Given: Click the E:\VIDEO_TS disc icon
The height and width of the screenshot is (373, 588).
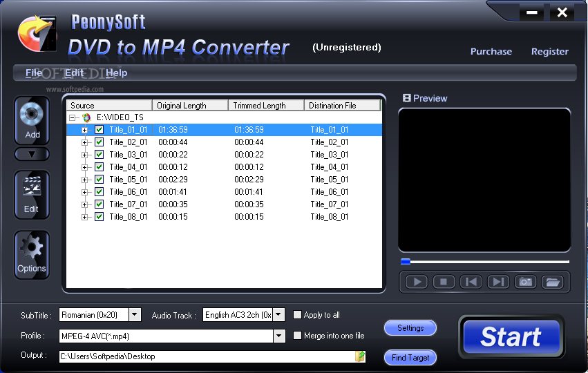Looking at the screenshot, I should (x=86, y=117).
